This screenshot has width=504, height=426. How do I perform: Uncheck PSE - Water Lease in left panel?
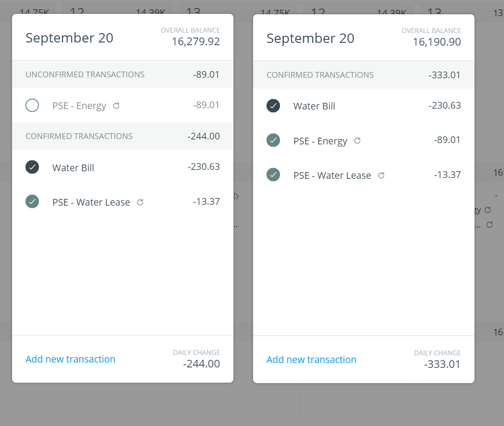(x=32, y=202)
